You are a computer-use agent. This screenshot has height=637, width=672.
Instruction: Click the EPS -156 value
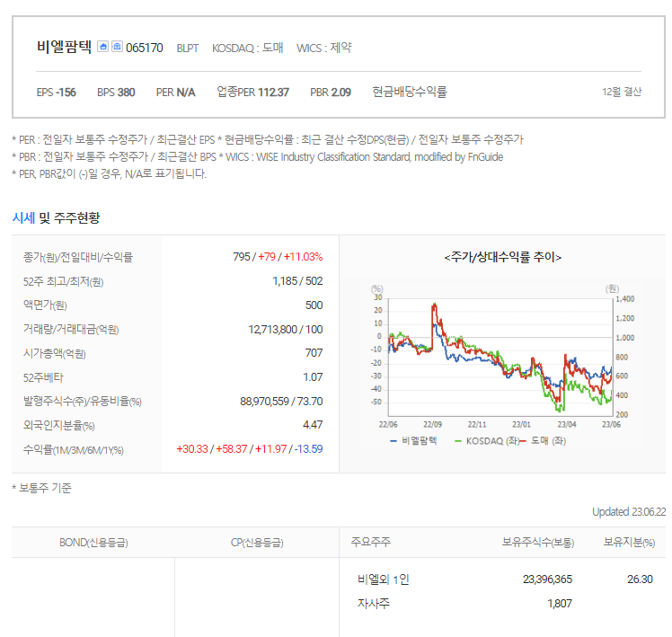click(56, 93)
